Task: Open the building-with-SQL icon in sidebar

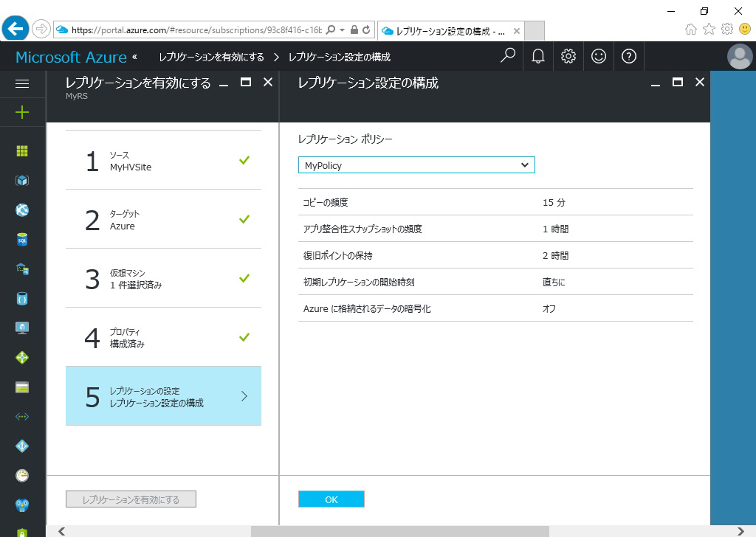Action: tap(22, 268)
